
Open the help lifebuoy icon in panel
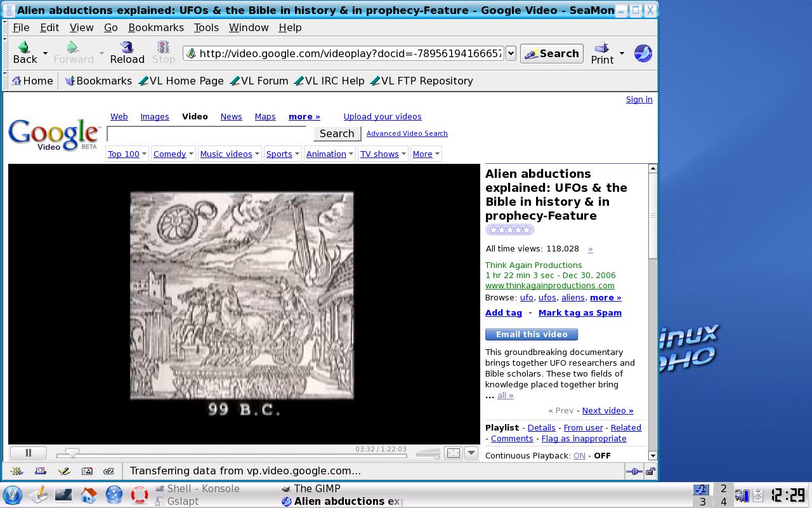[140, 495]
